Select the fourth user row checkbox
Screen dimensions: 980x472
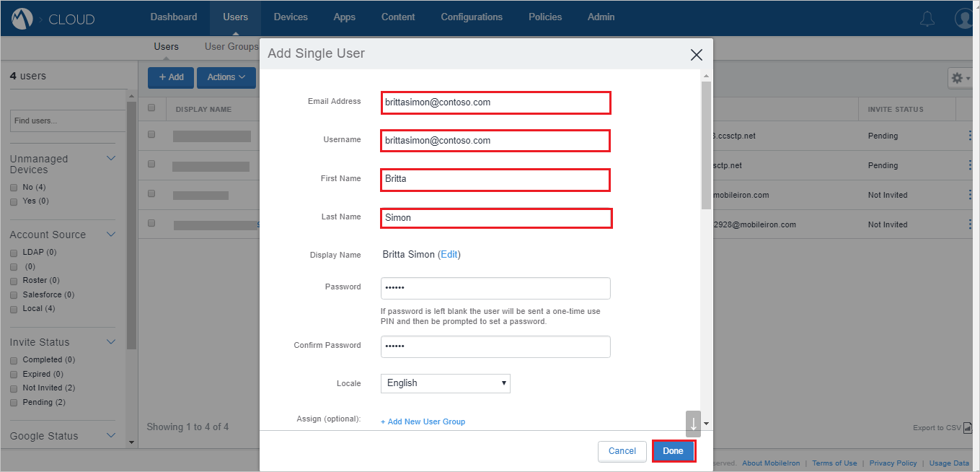[x=151, y=223]
